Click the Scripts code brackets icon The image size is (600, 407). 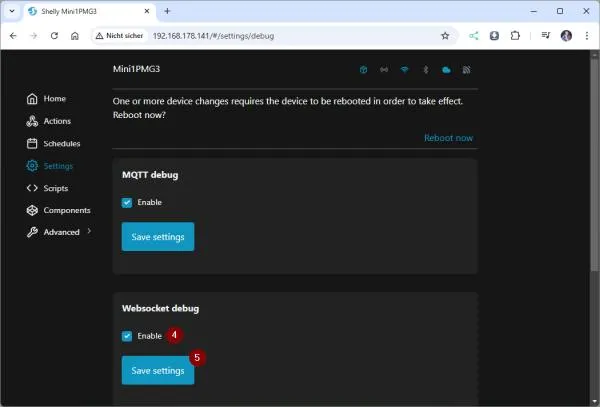(x=32, y=188)
